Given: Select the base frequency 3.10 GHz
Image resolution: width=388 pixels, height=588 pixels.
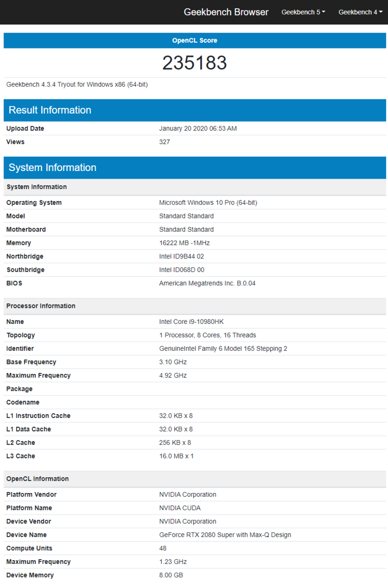Looking at the screenshot, I should 173,362.
